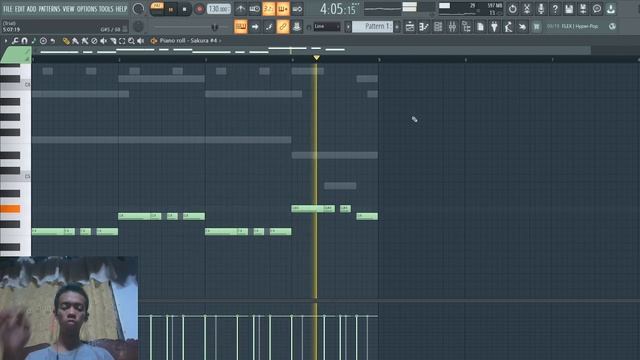The image size is (640, 360).
Task: Open the HELP menu
Action: [121, 9]
